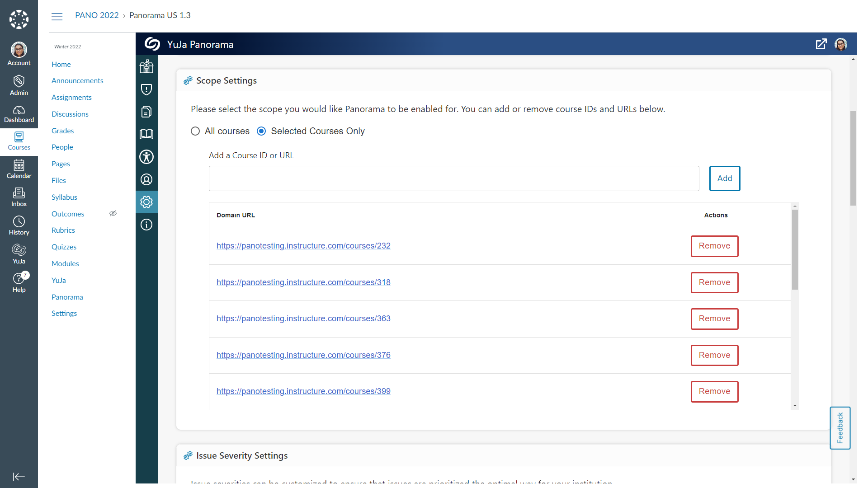Click the Add a Course ID input field
The width and height of the screenshot is (868, 488).
tap(454, 178)
